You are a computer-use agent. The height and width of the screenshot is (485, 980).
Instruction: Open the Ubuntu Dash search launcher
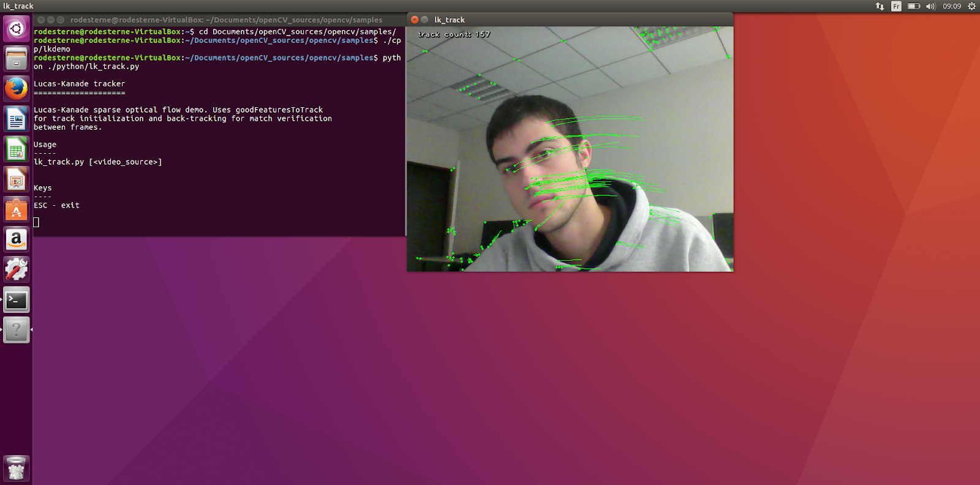17,29
